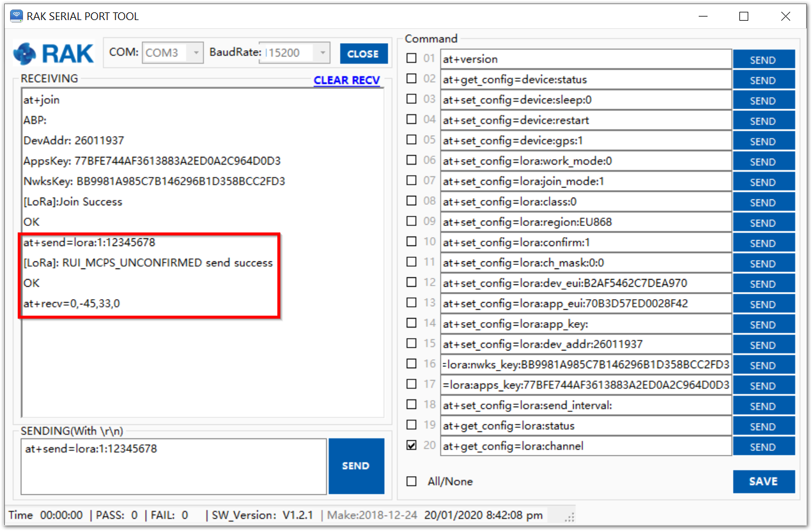Send the lora:work_mode:0 command
Viewport: 812px width, 531px height.
coord(764,161)
